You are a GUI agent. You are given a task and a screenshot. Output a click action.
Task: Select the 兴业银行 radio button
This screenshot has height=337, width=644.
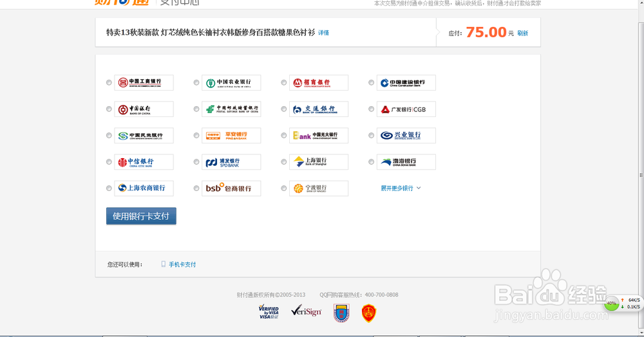372,136
